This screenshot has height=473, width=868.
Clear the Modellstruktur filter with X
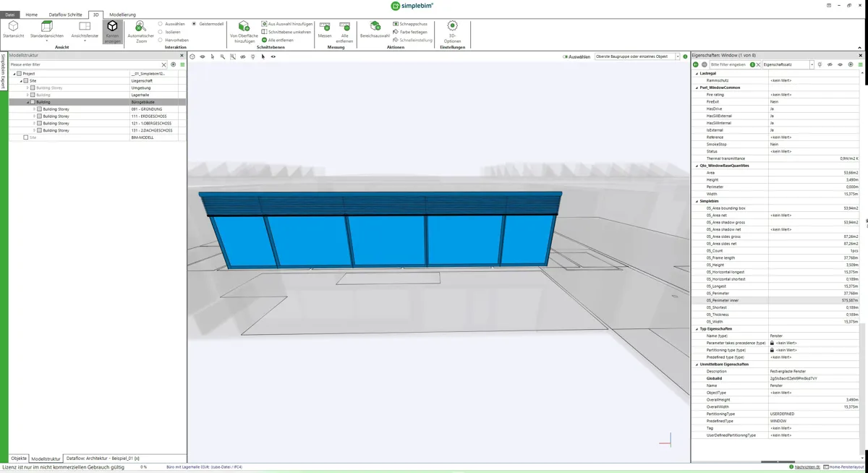point(164,64)
